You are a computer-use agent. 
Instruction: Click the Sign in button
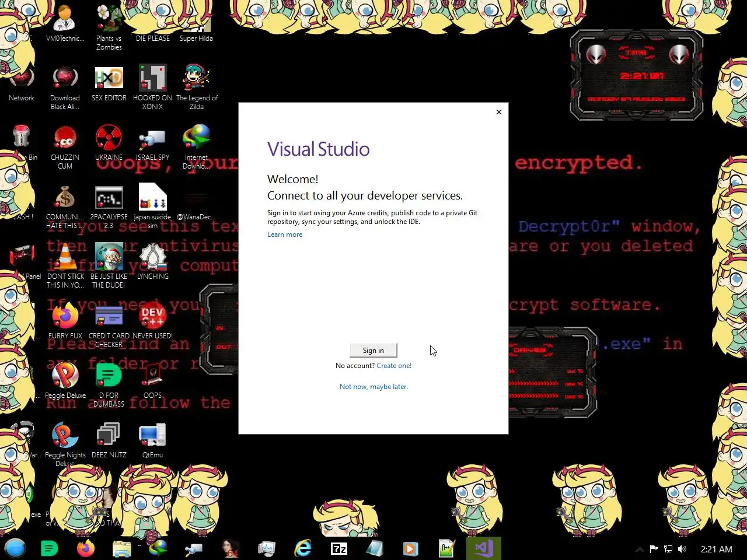point(373,350)
